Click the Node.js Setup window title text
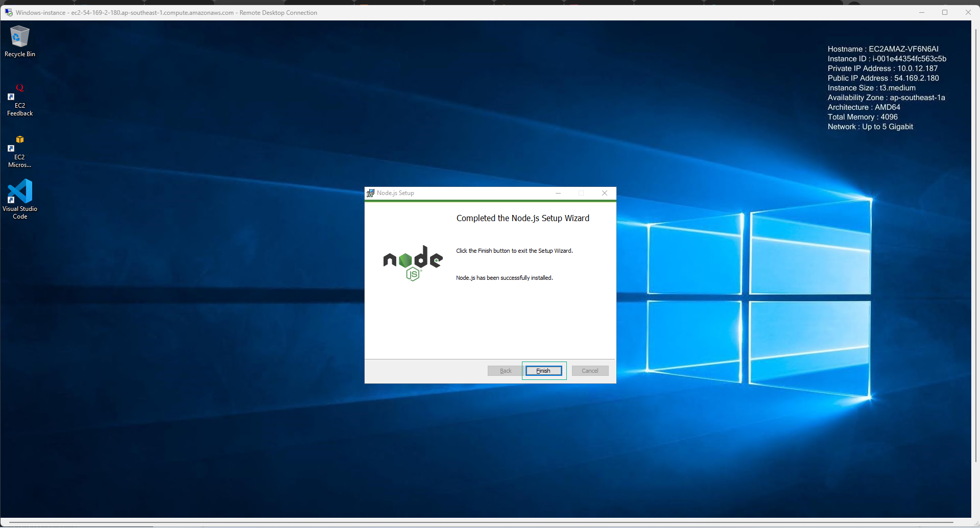The width and height of the screenshot is (980, 528). 395,193
